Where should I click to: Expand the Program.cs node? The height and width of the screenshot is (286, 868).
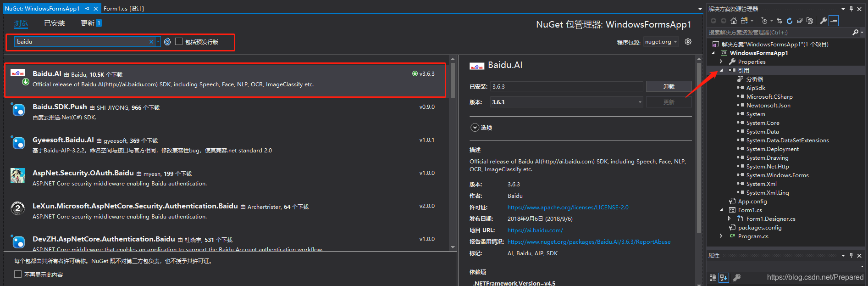pos(721,236)
